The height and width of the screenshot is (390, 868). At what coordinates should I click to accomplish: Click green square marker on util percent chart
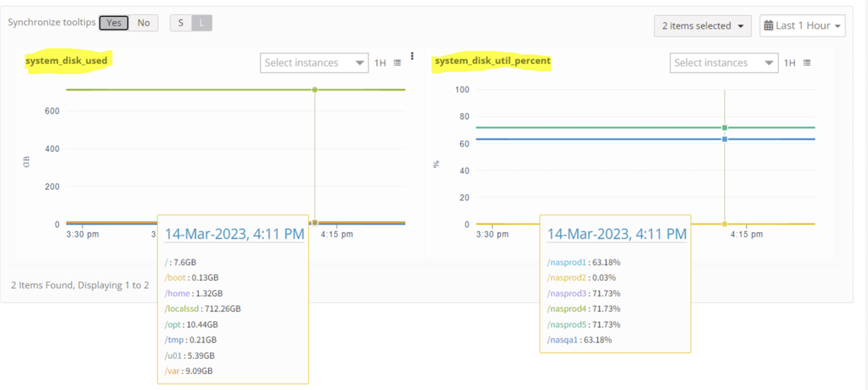[724, 128]
